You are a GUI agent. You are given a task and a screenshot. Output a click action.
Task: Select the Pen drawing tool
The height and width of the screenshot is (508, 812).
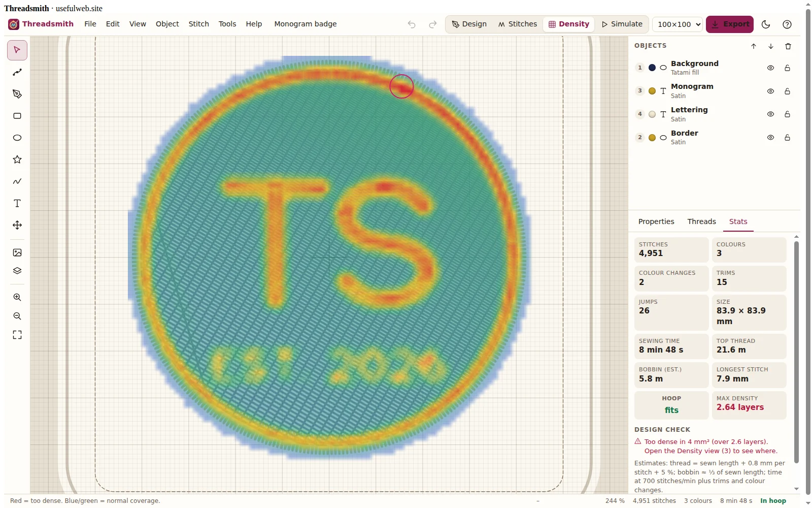pos(17,94)
